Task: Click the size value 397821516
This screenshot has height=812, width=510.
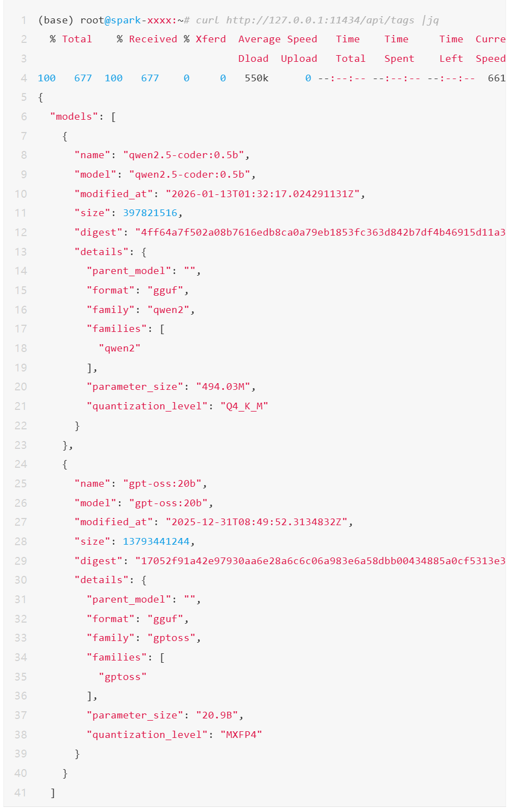Action: [150, 213]
